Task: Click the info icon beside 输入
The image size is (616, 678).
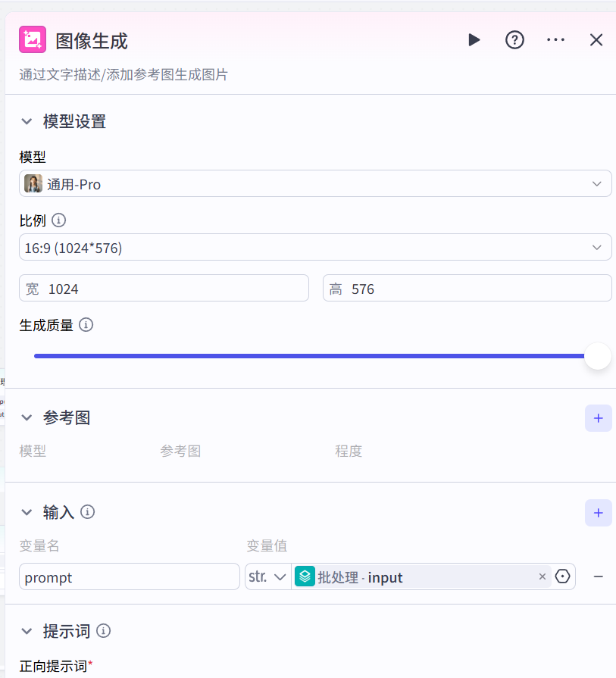Action: click(88, 512)
